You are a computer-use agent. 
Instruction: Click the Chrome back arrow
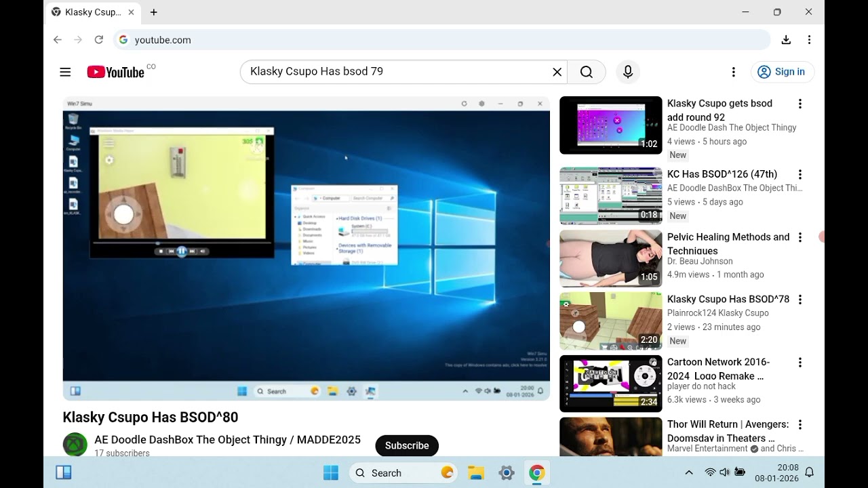point(58,40)
